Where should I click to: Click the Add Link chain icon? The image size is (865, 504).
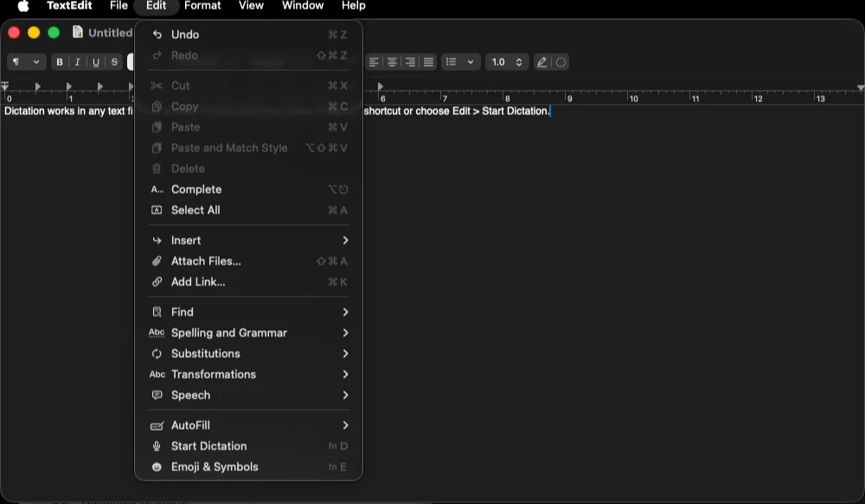tap(157, 282)
